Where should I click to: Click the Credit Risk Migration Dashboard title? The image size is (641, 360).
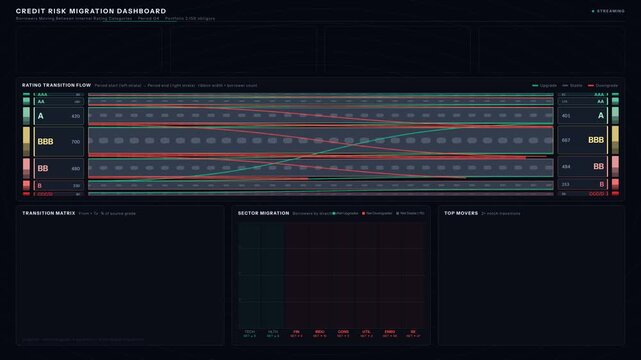click(x=91, y=11)
